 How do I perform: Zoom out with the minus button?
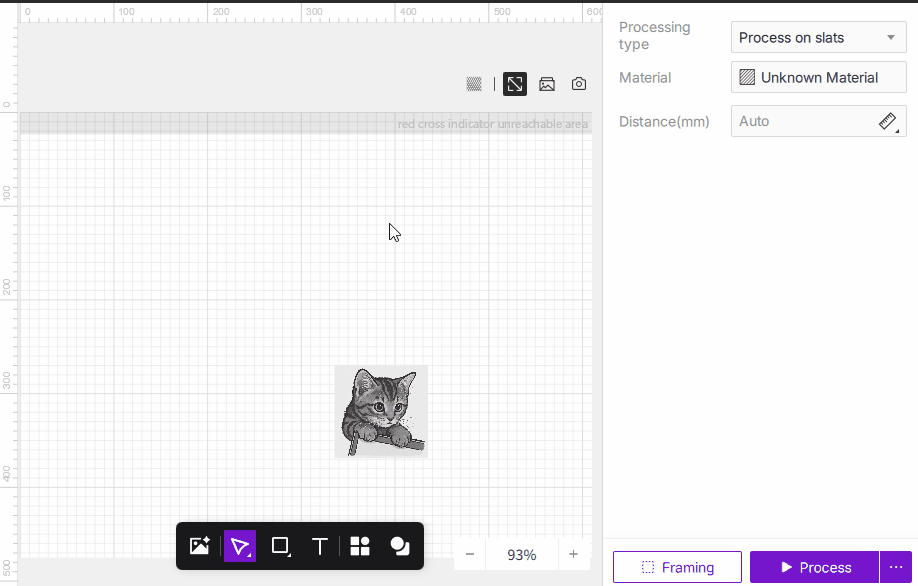click(470, 554)
